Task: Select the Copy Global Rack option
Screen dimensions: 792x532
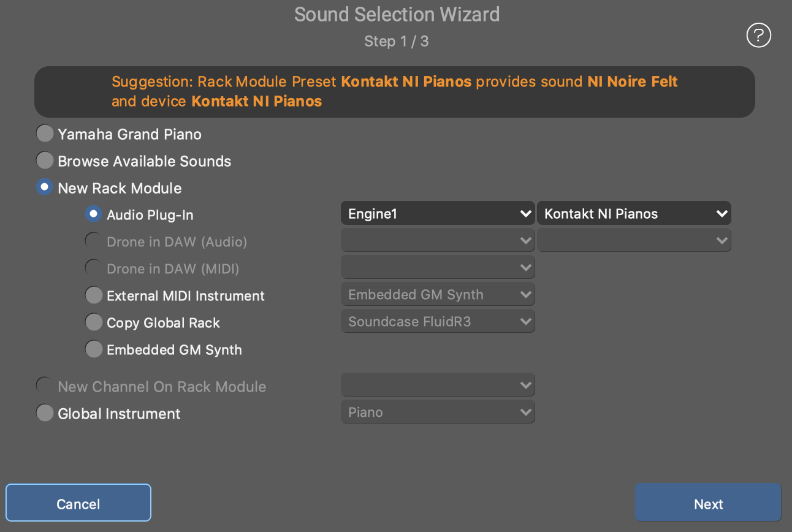Action: [x=94, y=322]
